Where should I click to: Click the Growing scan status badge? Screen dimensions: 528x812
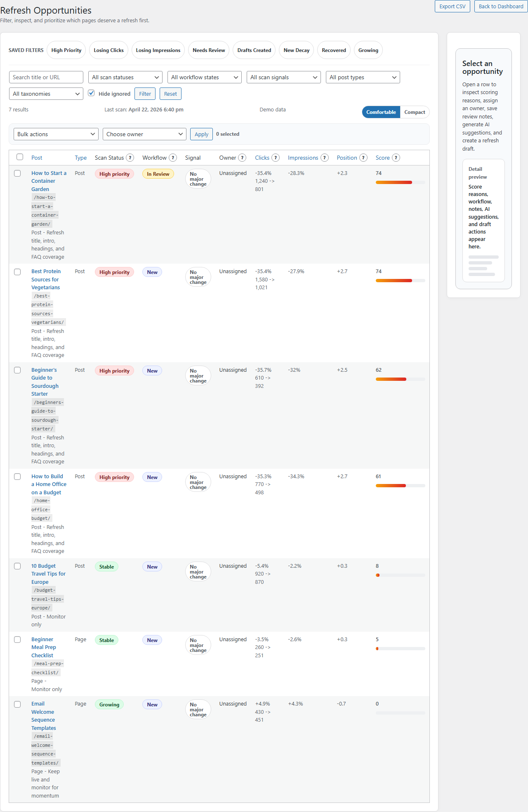click(109, 705)
